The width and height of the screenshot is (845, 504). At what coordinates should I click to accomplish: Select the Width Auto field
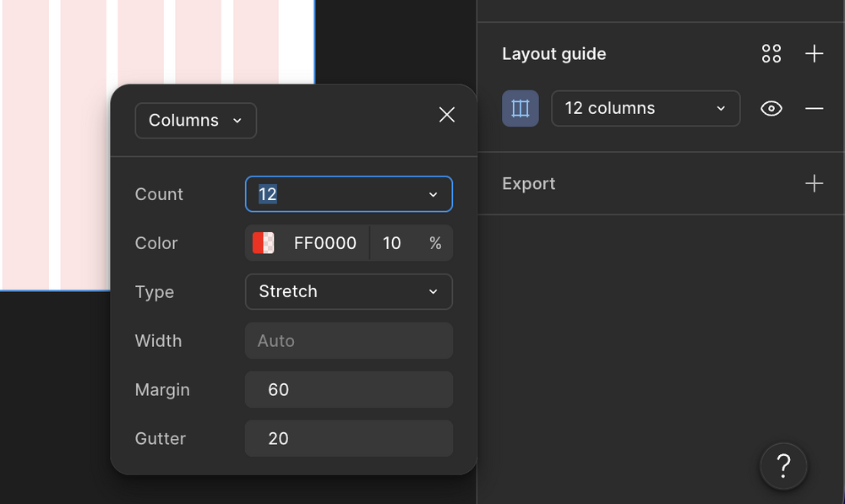click(349, 341)
